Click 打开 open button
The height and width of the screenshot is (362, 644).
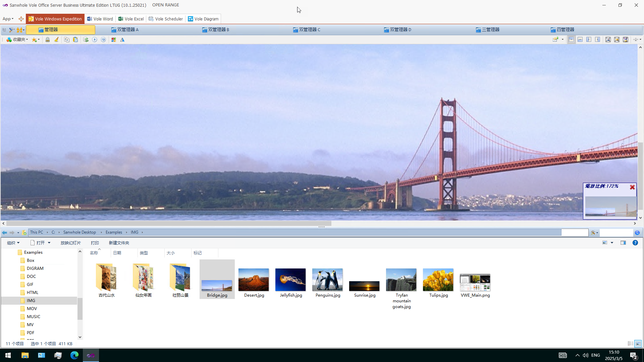(x=37, y=243)
